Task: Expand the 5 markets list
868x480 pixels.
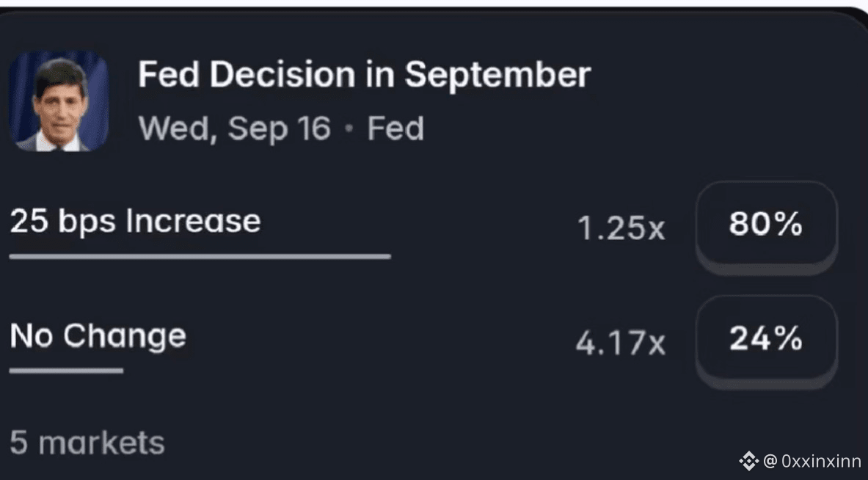Action: (x=87, y=443)
